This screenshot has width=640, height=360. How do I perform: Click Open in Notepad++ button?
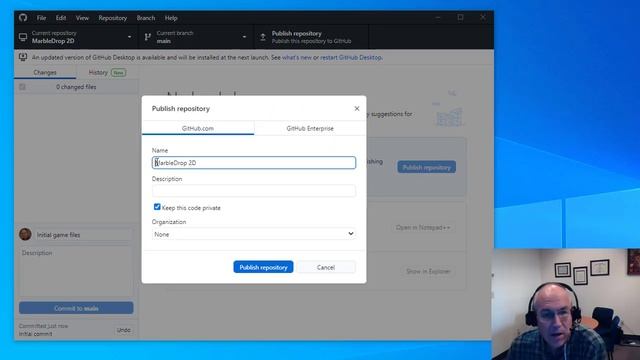(x=423, y=227)
